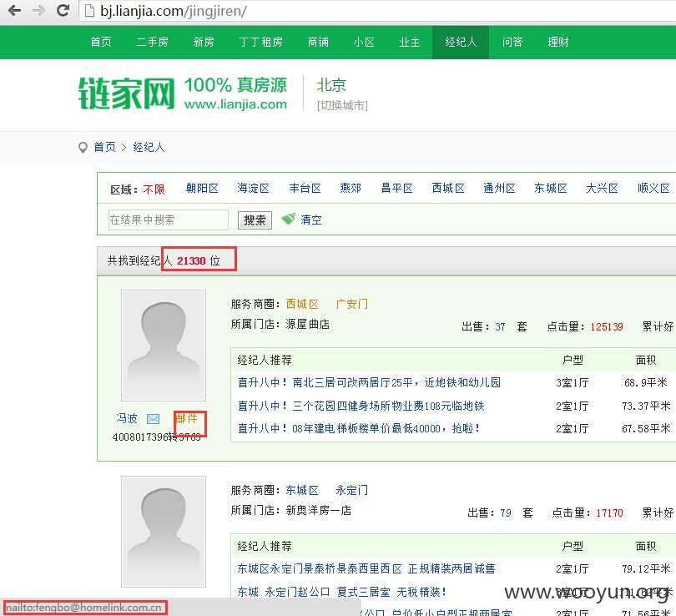676x616 pixels.
Task: Open the 首页 navigation tab
Action: click(101, 42)
